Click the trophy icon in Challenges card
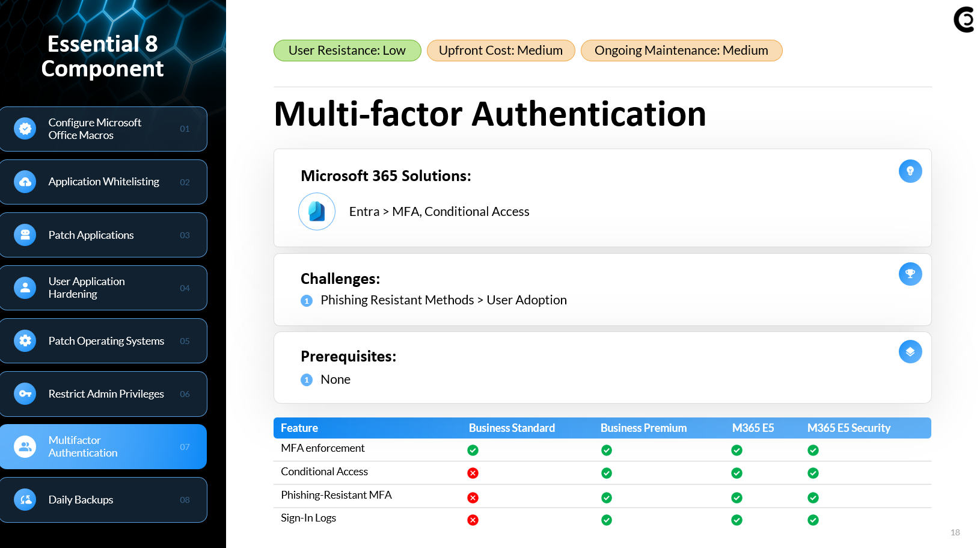Image resolution: width=980 pixels, height=548 pixels. point(910,274)
